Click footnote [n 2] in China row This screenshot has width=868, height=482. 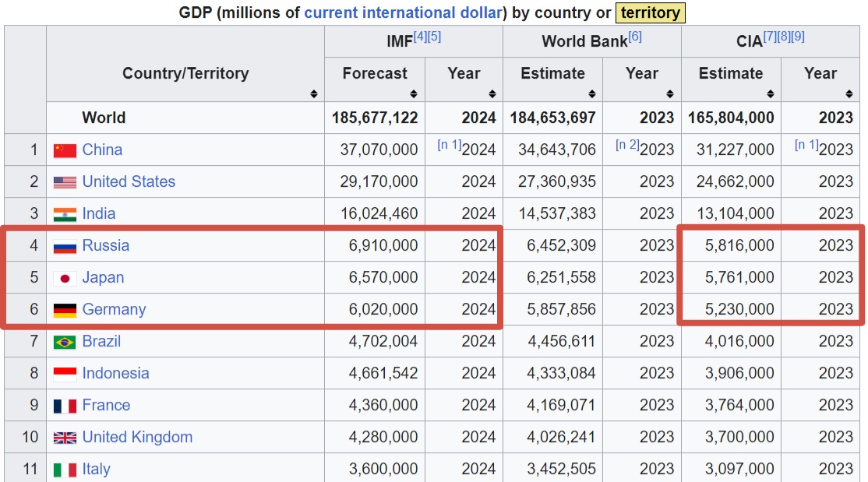pyautogui.click(x=626, y=145)
